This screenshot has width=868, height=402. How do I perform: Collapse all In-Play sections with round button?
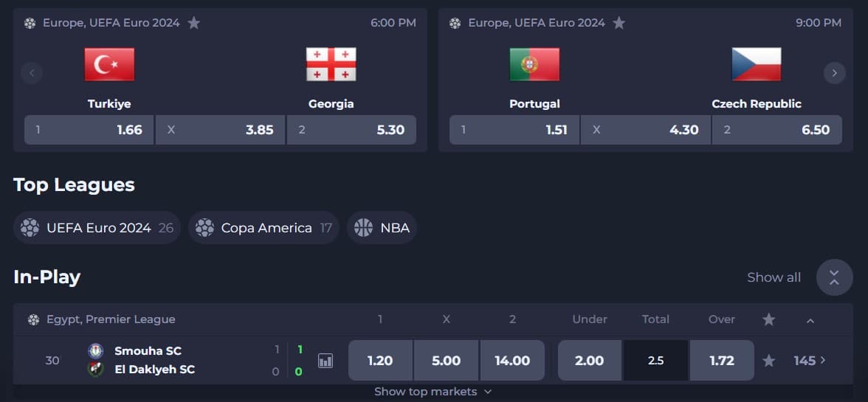click(x=834, y=277)
